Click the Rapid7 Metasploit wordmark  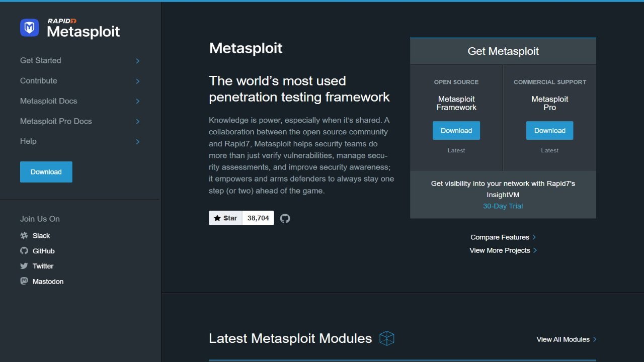tap(84, 28)
